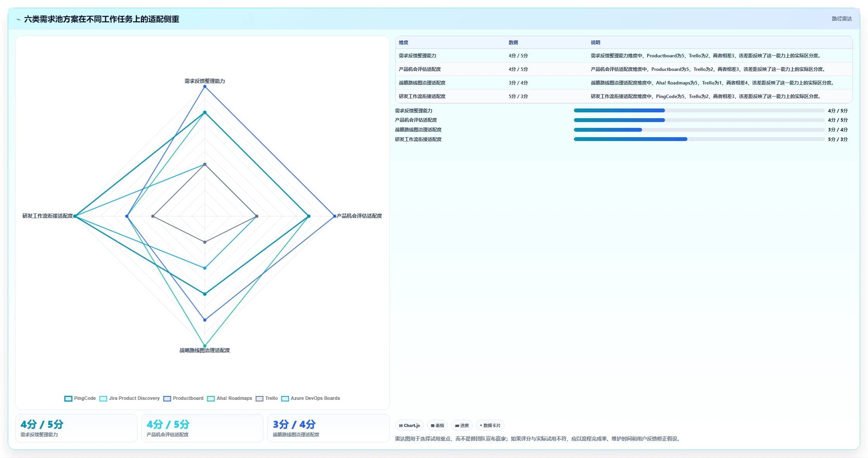Click the 维度 column header
Image resolution: width=868 pixels, height=458 pixels.
pyautogui.click(x=403, y=43)
